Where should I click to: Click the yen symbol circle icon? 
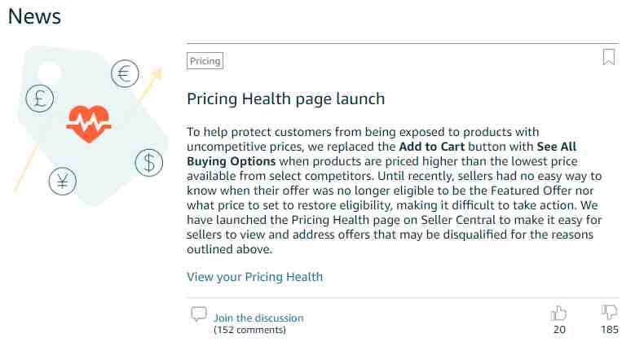click(x=63, y=182)
